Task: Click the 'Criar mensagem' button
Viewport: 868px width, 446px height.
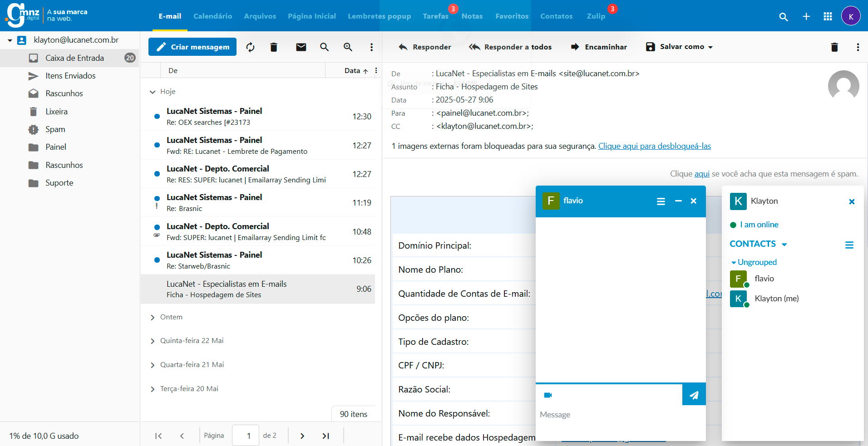Action: 192,47
